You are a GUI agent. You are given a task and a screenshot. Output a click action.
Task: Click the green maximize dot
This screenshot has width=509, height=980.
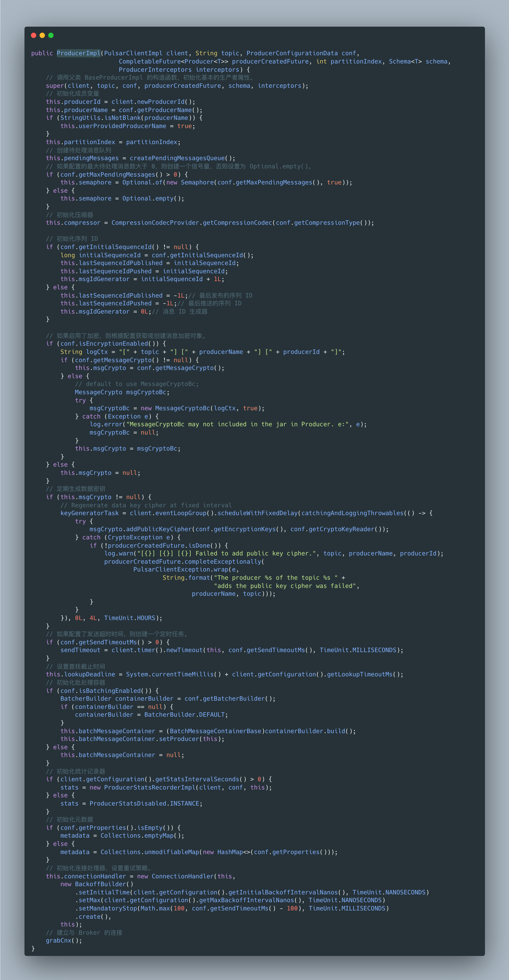coord(51,35)
